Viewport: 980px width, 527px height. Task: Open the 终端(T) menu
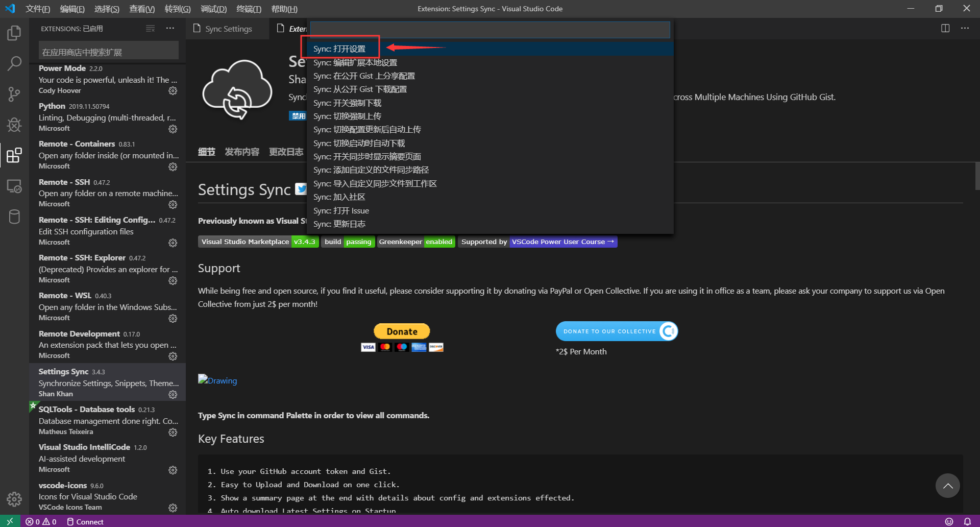[249, 9]
